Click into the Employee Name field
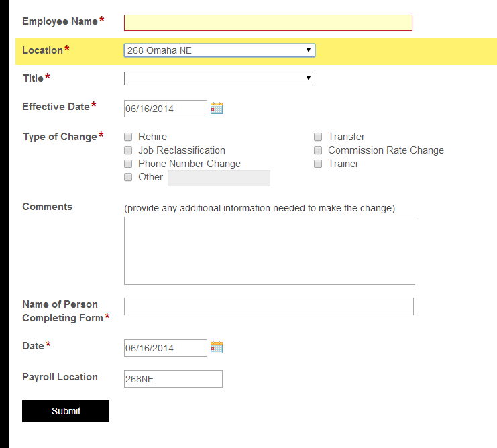The width and height of the screenshot is (497, 448). 268,23
